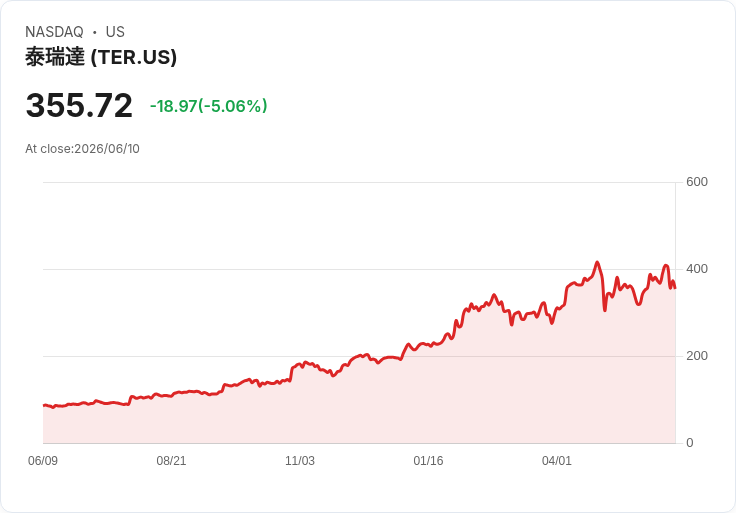The image size is (736, 513).
Task: Click the 01/16 x-axis date label
Action: [x=428, y=460]
